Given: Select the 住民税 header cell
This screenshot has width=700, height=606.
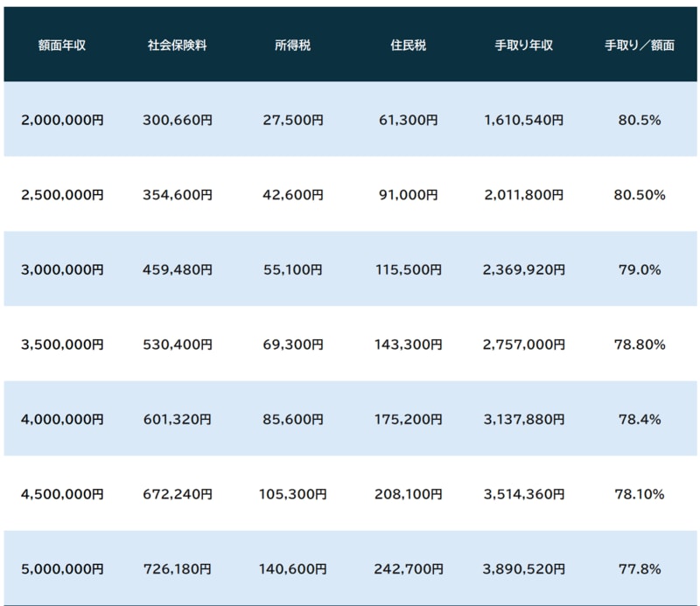Looking at the screenshot, I should click(408, 45).
